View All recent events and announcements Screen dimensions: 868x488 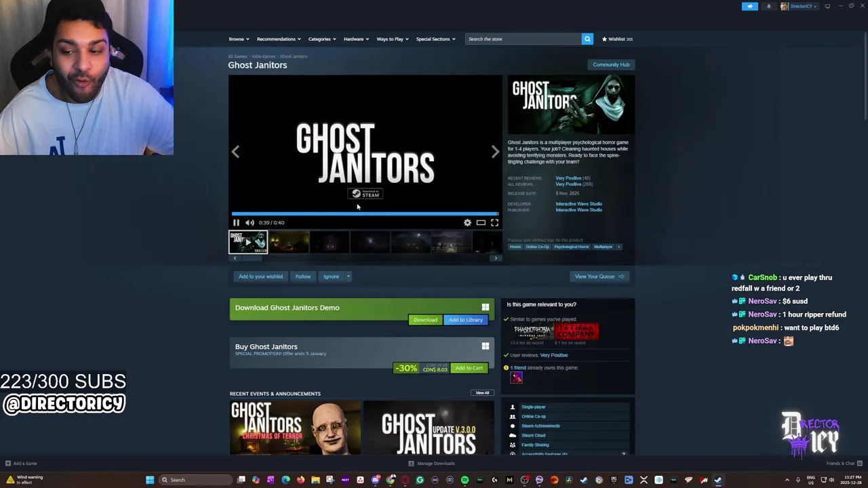click(x=482, y=393)
